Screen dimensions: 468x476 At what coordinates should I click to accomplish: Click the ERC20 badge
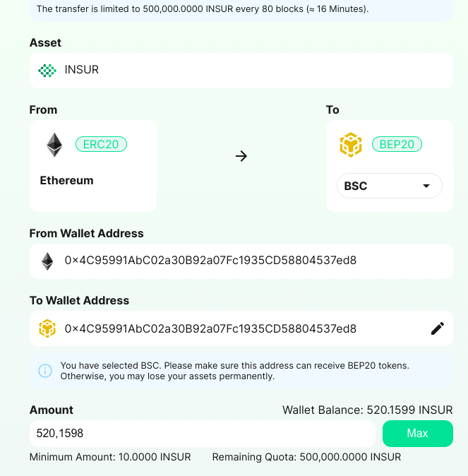click(101, 144)
